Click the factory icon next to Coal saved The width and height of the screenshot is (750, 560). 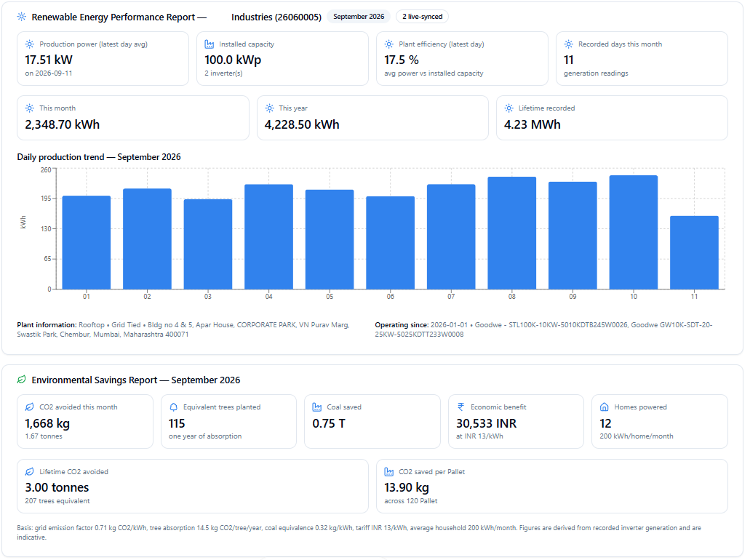click(x=317, y=407)
